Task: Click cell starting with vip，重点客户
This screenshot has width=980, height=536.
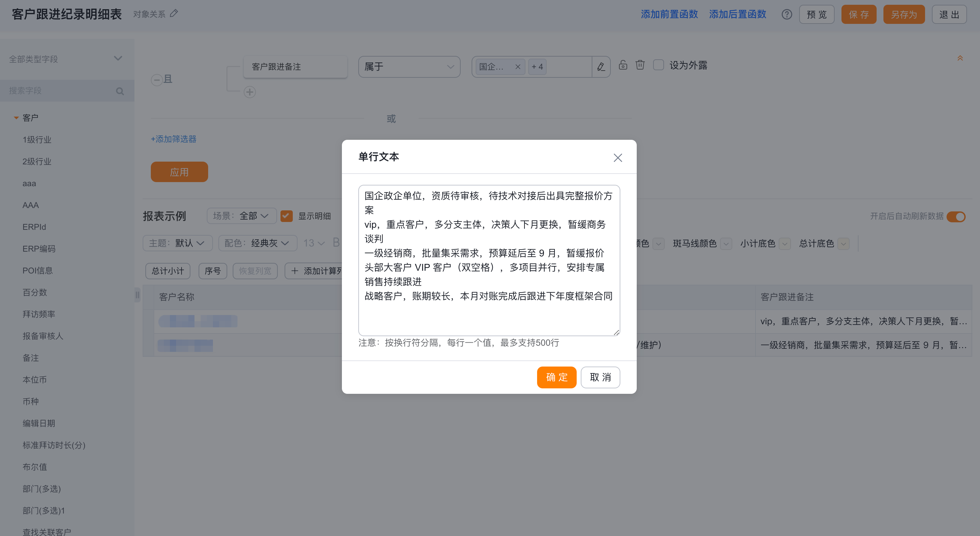Action: point(863,322)
